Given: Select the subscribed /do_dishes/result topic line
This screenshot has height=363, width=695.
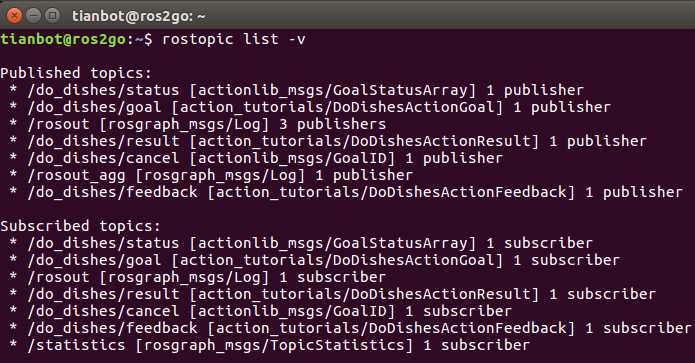Looking at the screenshot, I should click(332, 294).
